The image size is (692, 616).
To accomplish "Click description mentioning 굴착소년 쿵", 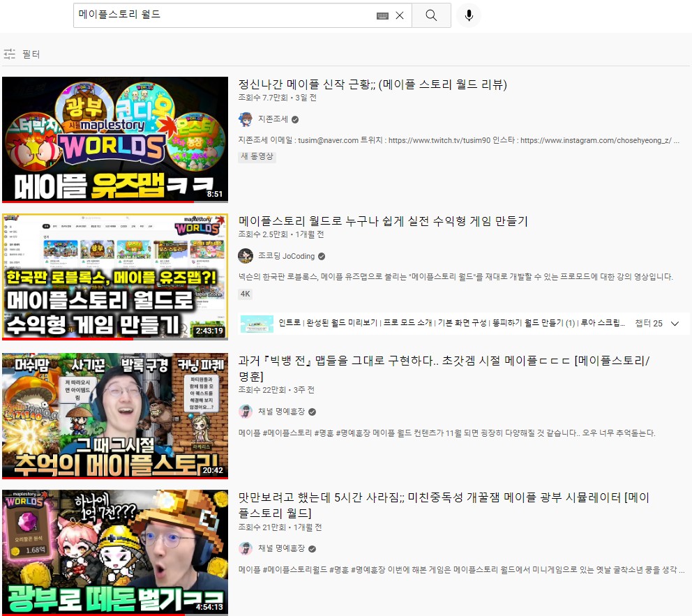I will click(x=462, y=570).
